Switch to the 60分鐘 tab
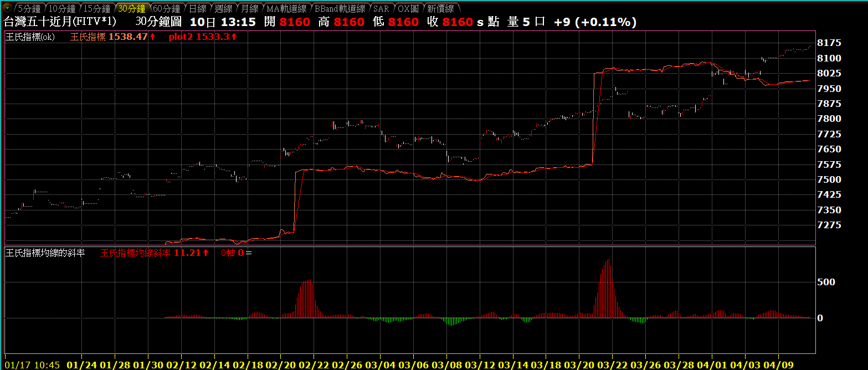868x370 pixels. point(167,9)
